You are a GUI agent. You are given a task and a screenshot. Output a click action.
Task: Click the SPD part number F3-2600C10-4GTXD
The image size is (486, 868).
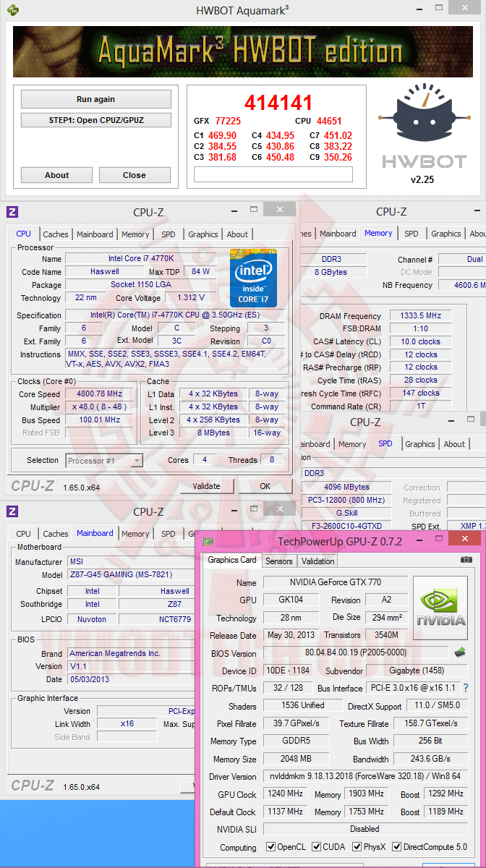tap(346, 526)
